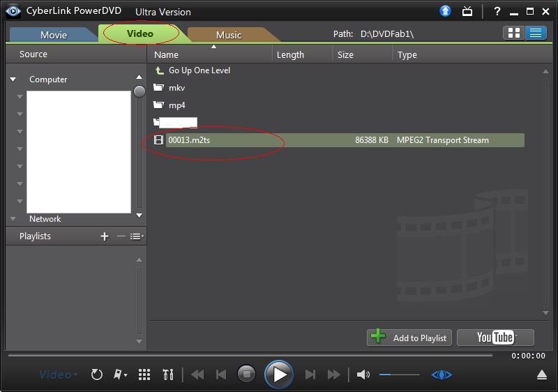Open the TV mode icon
Viewport: 558px width, 392px height.
click(467, 11)
